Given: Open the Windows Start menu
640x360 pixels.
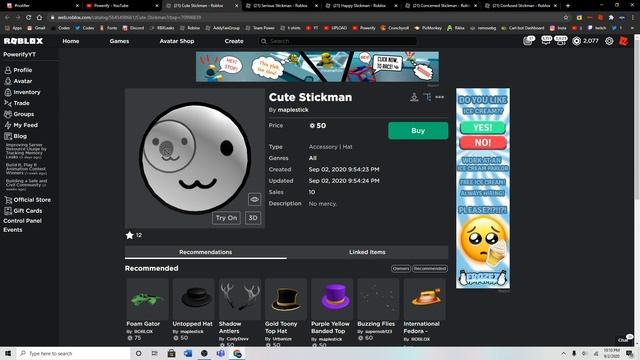Looking at the screenshot, I should pos(8,353).
